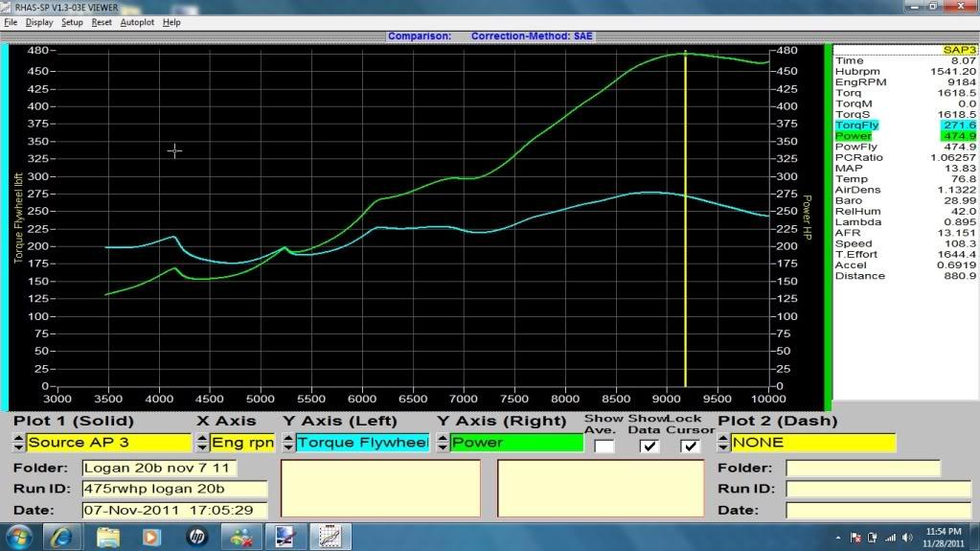Viewport: 980px width, 551px height.
Task: Click the Action Center flag tray icon
Action: tap(855, 538)
